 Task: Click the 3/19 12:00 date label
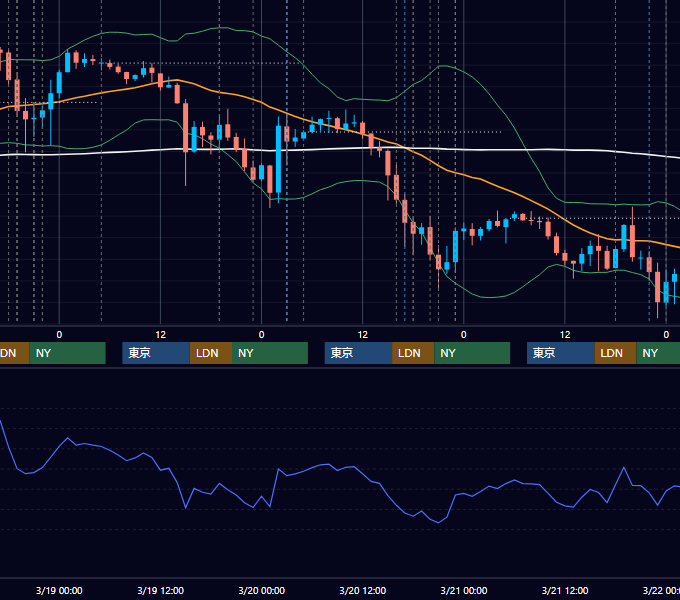(x=160, y=590)
